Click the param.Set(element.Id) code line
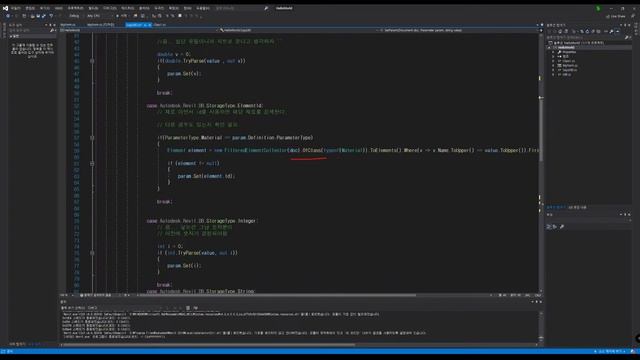640x360 pixels. click(206, 176)
